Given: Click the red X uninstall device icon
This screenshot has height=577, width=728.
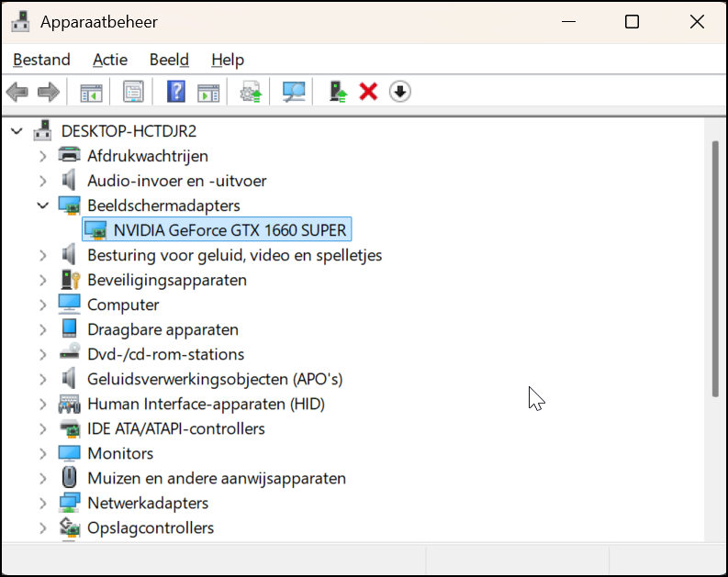Looking at the screenshot, I should coord(368,92).
